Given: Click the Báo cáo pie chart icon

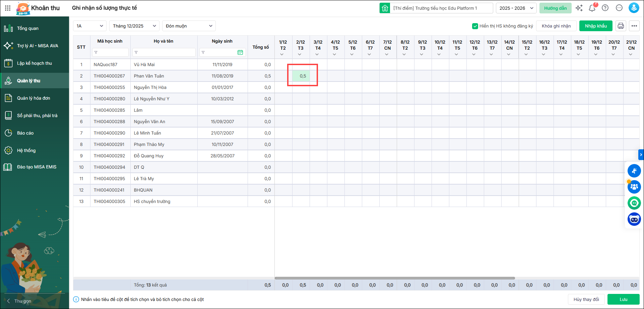Looking at the screenshot, I should tap(8, 133).
